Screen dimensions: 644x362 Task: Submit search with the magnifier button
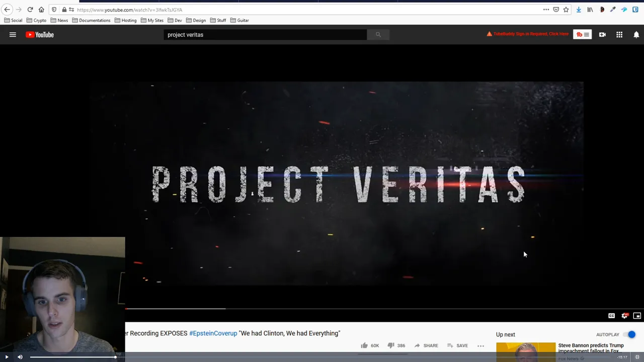(378, 35)
